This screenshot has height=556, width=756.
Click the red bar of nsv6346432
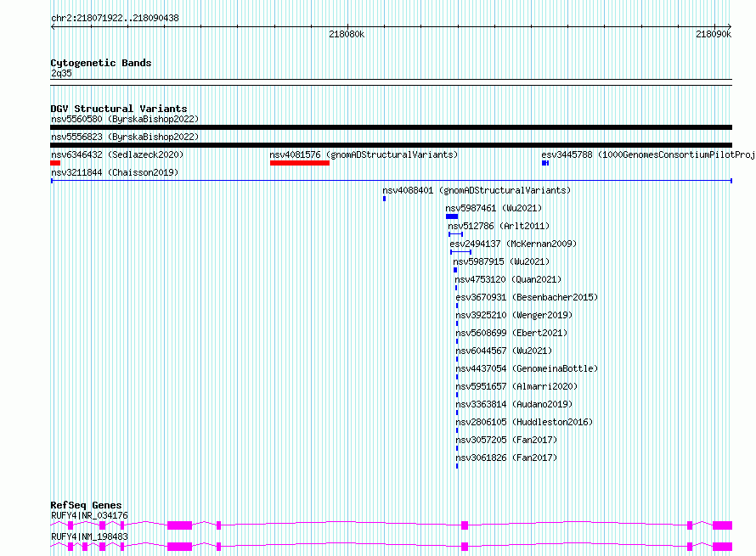coord(55,163)
